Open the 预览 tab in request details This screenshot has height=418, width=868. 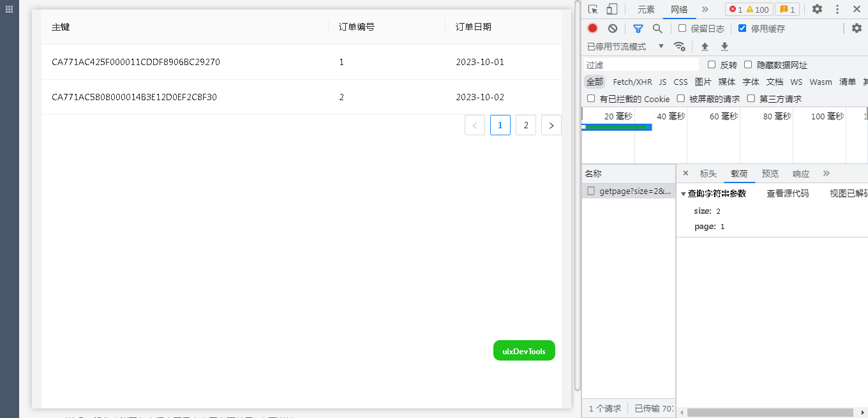pyautogui.click(x=770, y=174)
